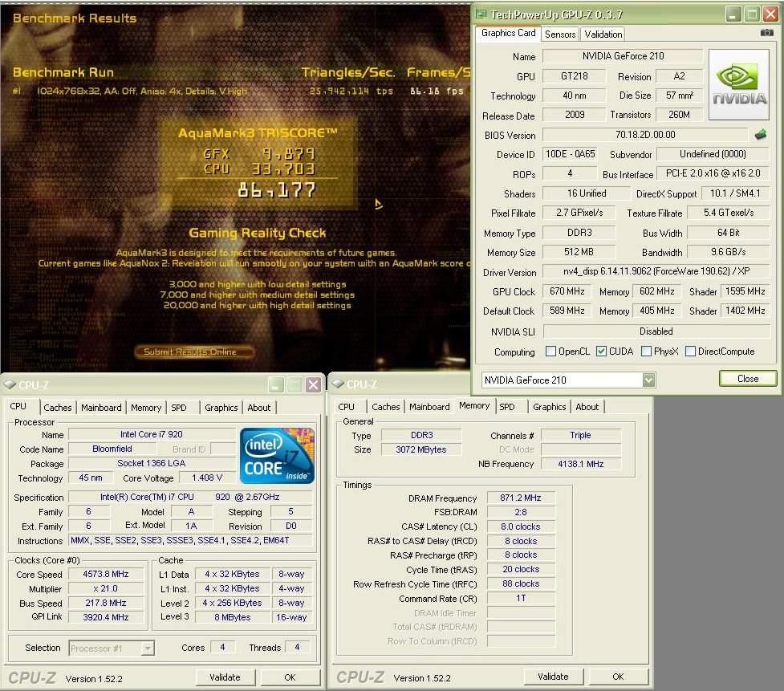Open Memory tab in left CPU-Z
The height and width of the screenshot is (691, 784).
(146, 408)
